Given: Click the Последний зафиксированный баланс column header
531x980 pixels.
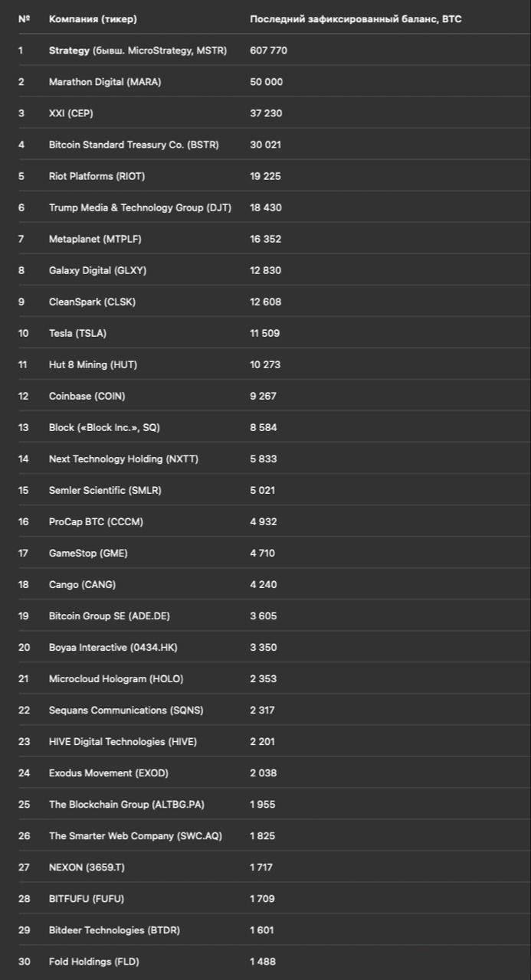Looking at the screenshot, I should (356, 18).
